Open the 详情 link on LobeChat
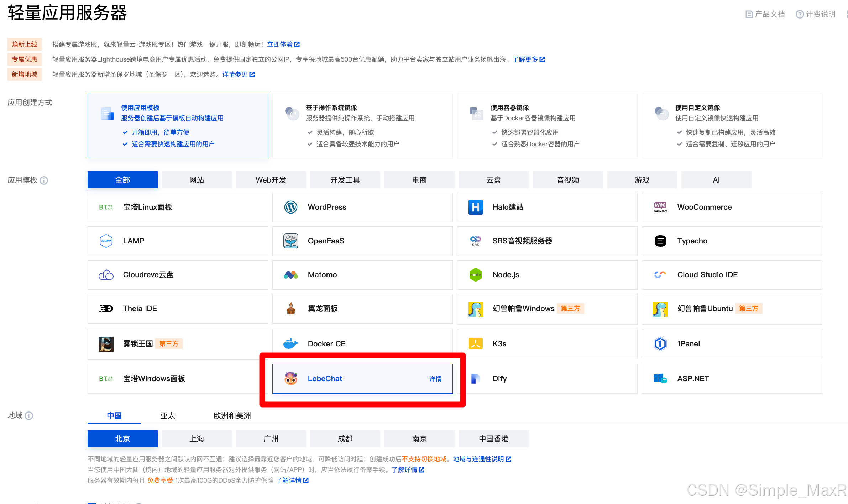The height and width of the screenshot is (504, 848). pos(435,379)
